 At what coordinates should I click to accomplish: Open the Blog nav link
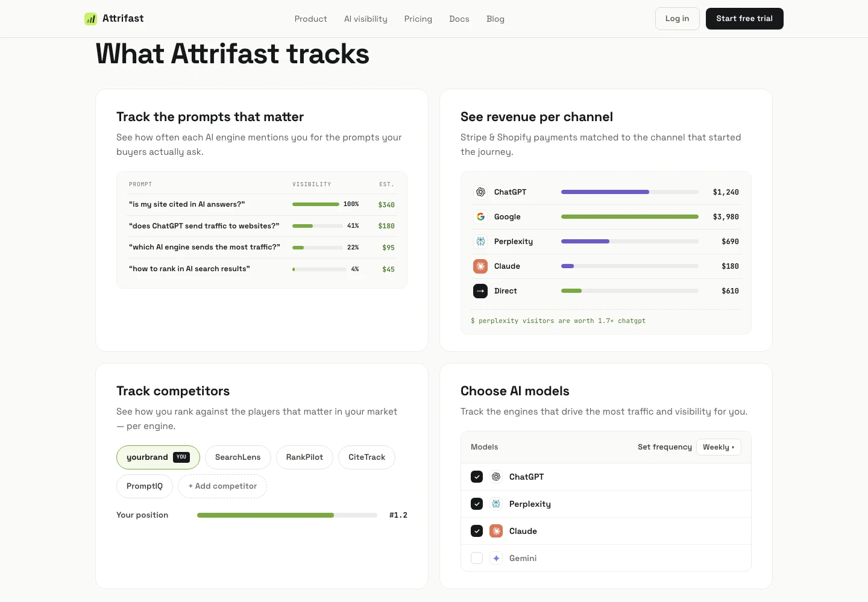pyautogui.click(x=495, y=19)
